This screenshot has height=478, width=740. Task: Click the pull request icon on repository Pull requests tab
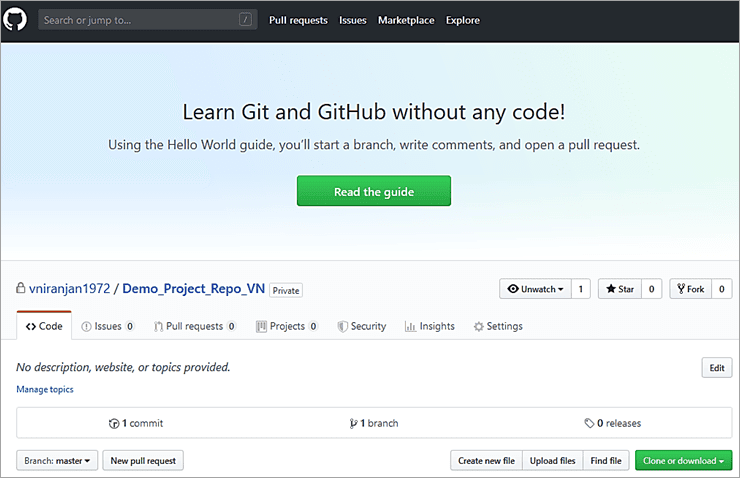tap(159, 327)
